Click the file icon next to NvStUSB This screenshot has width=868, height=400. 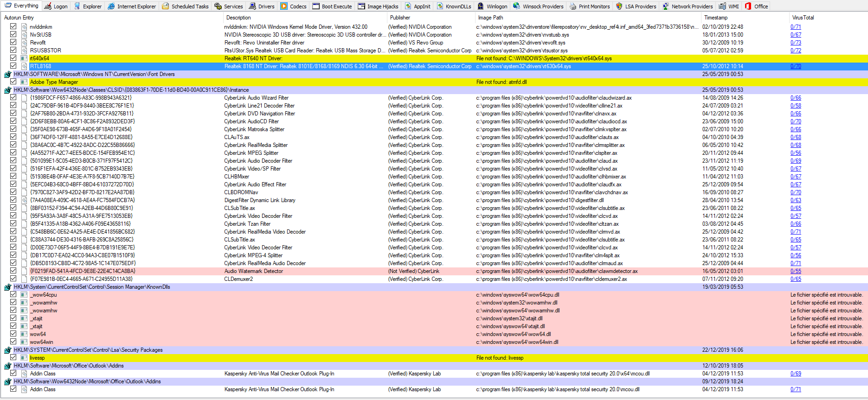[x=24, y=35]
